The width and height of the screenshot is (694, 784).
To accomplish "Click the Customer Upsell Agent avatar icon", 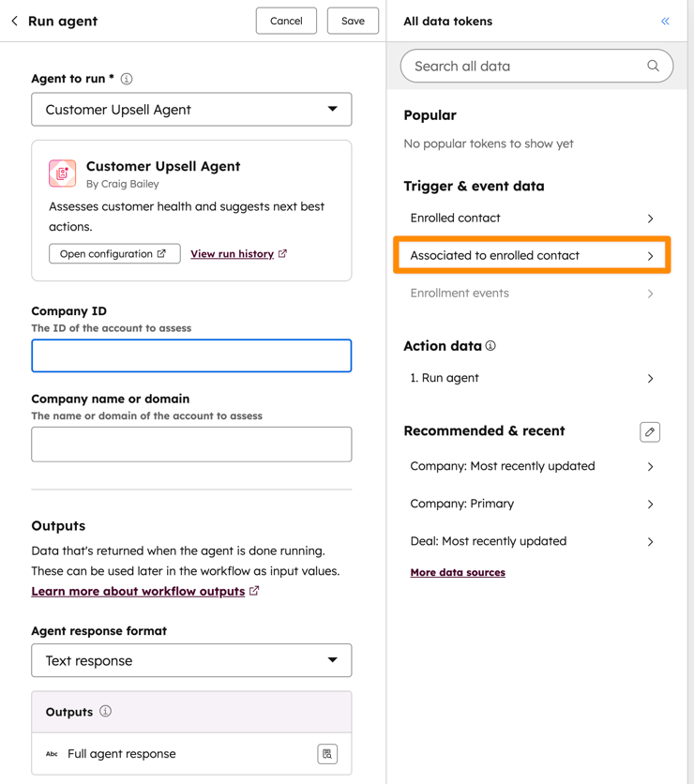I will 62,173.
